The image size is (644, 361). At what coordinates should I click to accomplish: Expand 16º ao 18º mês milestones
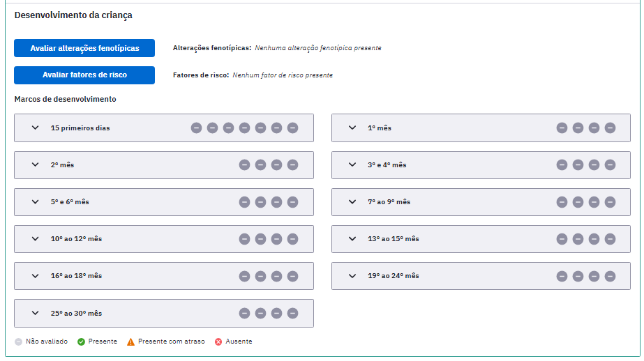[x=36, y=276]
